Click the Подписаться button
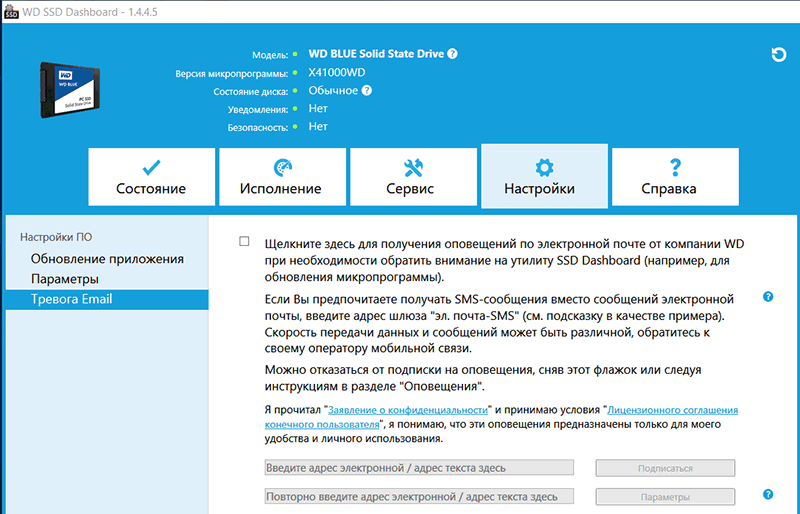Viewport: 800px width, 514px height. [x=665, y=468]
